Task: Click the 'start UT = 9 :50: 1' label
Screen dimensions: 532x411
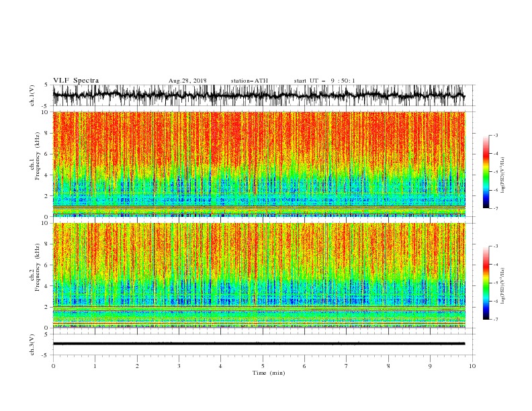Action: coord(324,81)
